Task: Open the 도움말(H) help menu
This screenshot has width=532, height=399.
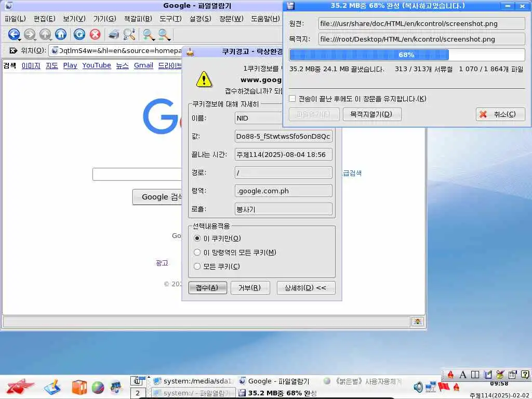Action: coord(265,19)
